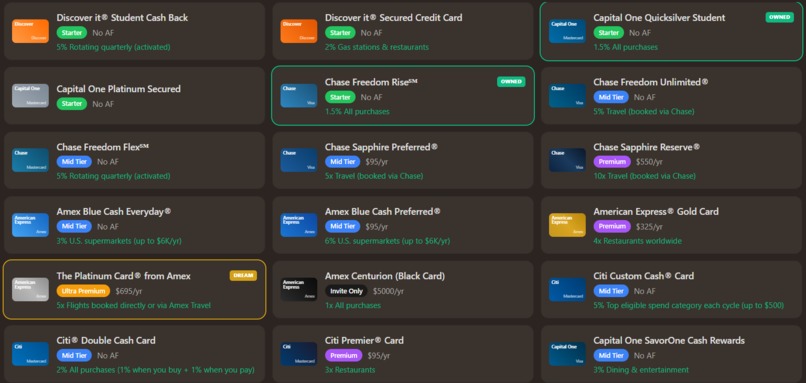The image size is (806, 383).
Task: Click the OWNED badge on Chase Freedom Rise
Action: point(511,82)
